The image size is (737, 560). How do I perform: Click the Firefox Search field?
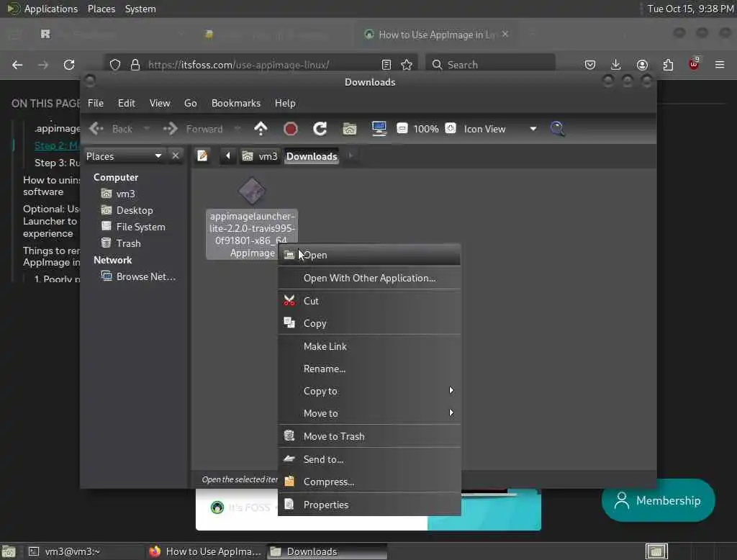pyautogui.click(x=490, y=64)
